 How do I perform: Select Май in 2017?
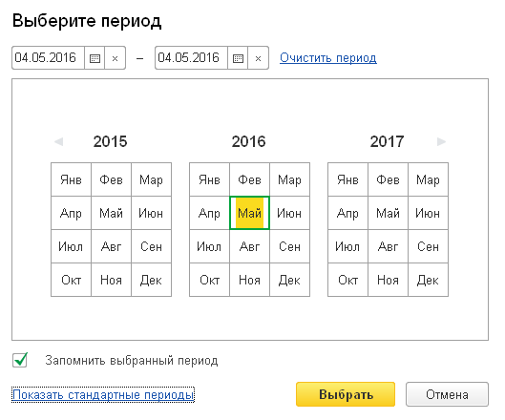tap(389, 213)
